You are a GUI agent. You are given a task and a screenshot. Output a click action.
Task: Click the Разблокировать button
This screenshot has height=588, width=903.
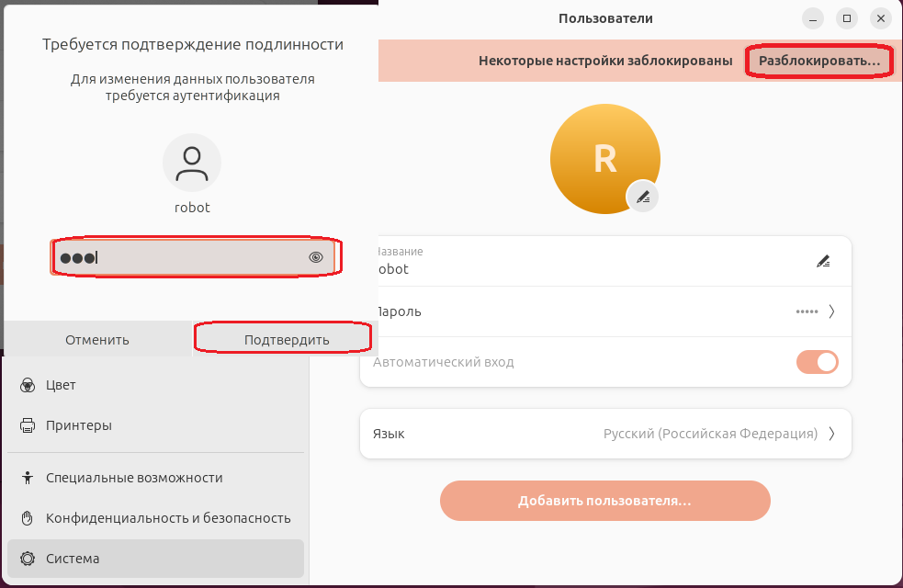pyautogui.click(x=818, y=61)
